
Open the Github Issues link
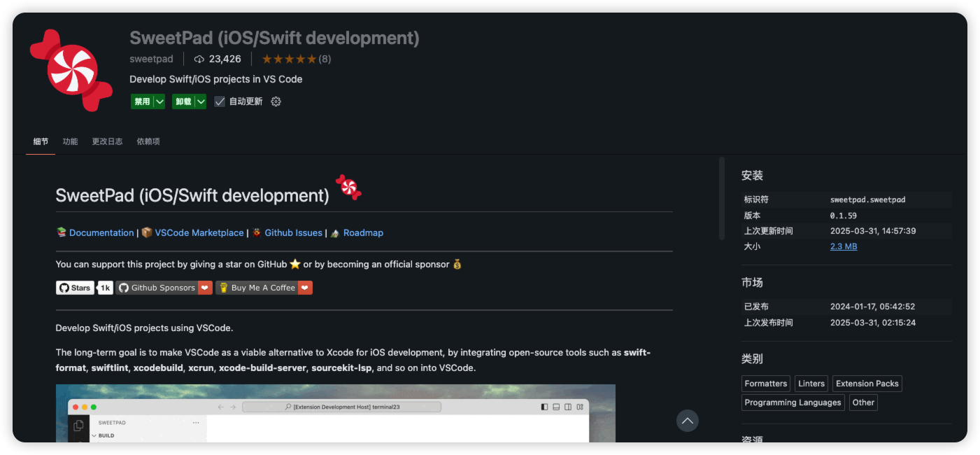pyautogui.click(x=293, y=233)
